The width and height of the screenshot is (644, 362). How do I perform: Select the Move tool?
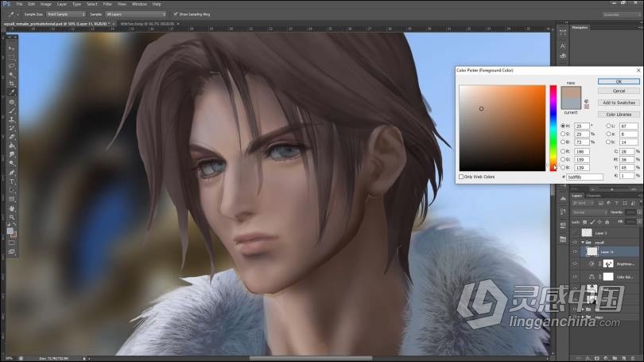(11, 49)
